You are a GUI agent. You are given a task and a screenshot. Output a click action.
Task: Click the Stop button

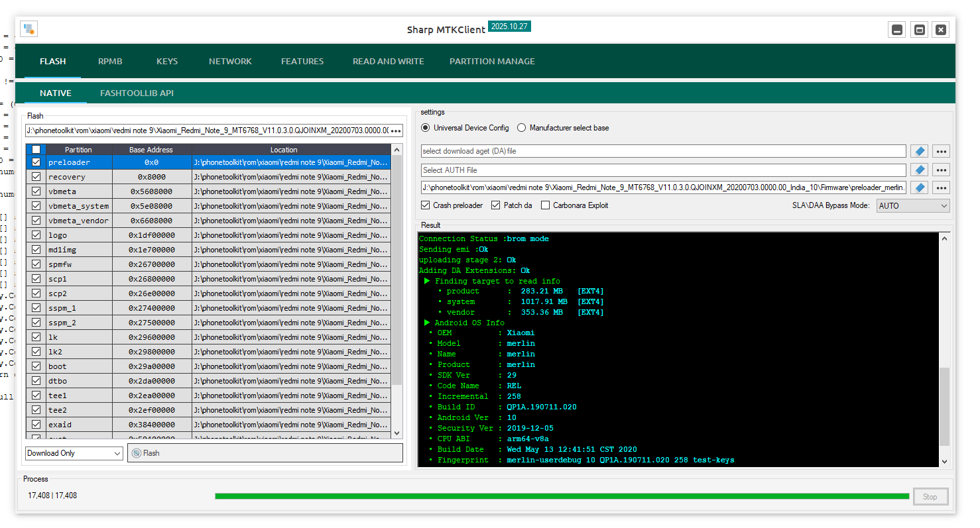coord(930,496)
